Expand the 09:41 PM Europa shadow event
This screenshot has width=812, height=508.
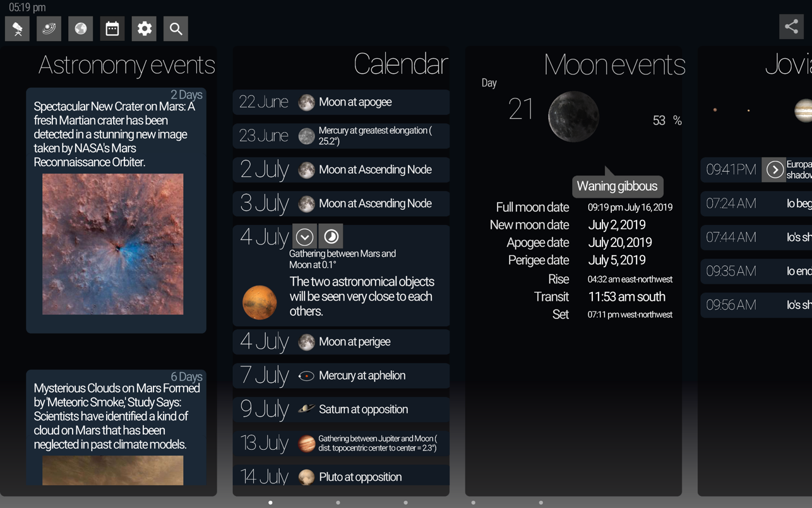pos(774,169)
